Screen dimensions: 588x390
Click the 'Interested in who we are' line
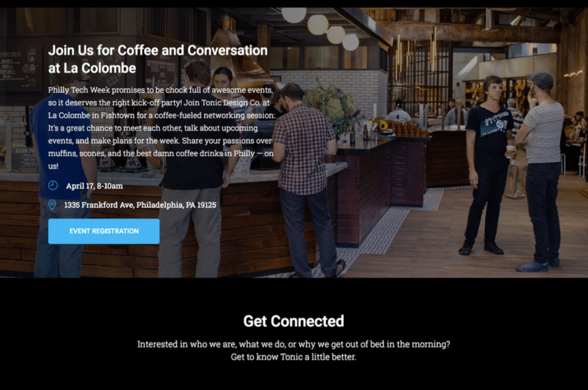point(294,344)
